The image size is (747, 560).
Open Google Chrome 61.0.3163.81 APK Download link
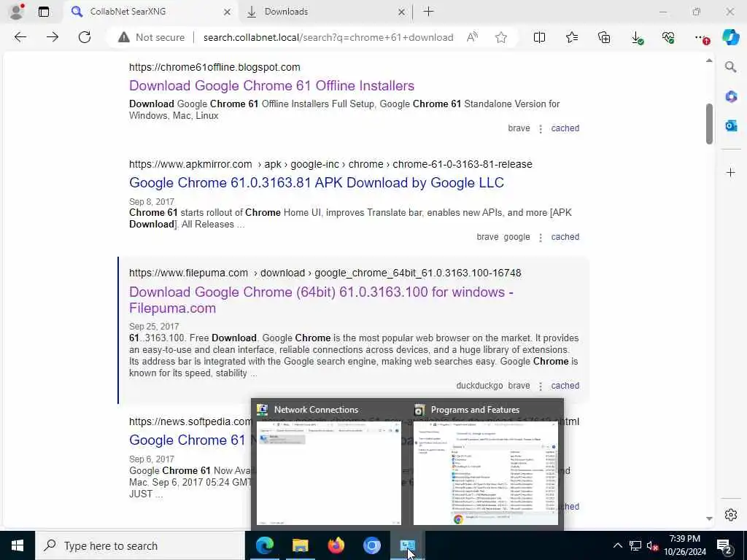(317, 183)
